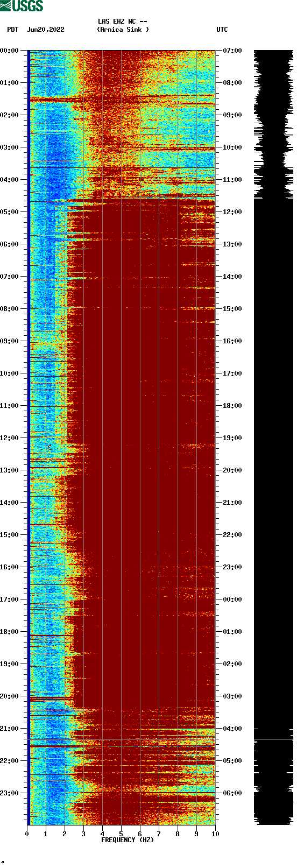Click the 06:00 UTC time label
This screenshot has height=868, width=297.
click(232, 793)
